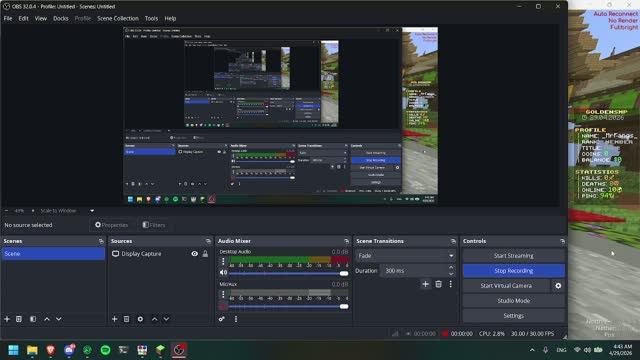
Task: Click the CPU: 2.8% status bar text
Action: pyautogui.click(x=492, y=333)
